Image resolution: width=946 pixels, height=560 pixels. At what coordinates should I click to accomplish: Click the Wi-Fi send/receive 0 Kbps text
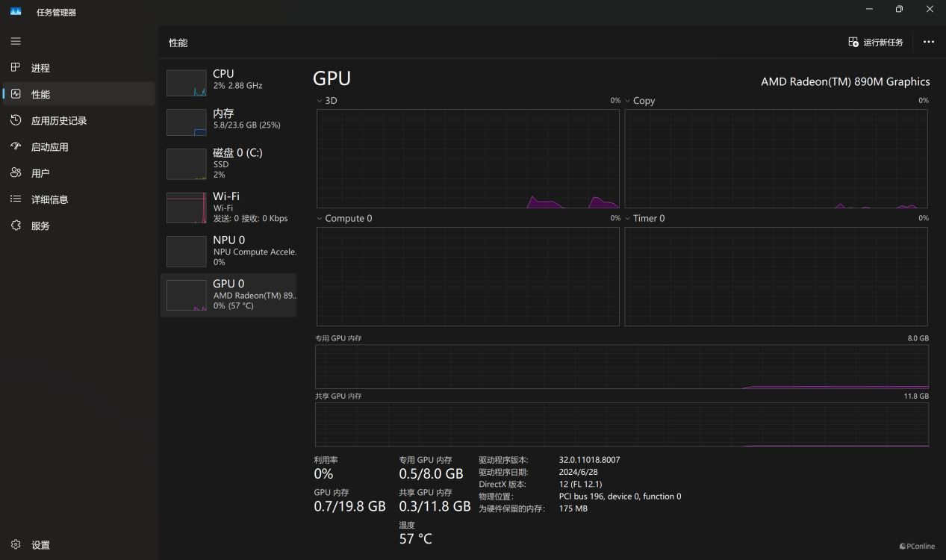[x=250, y=219]
